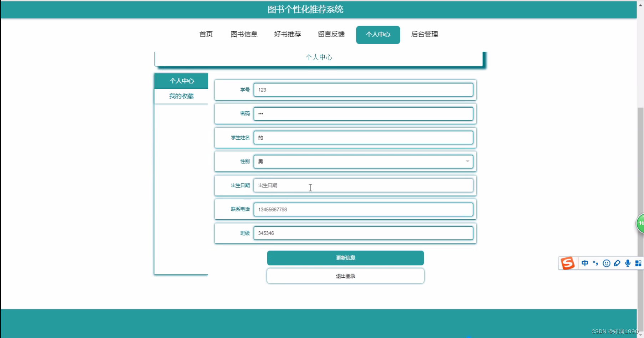Open 后台管理 from the nav bar
Screen dimensions: 644x338
pyautogui.click(x=425, y=34)
